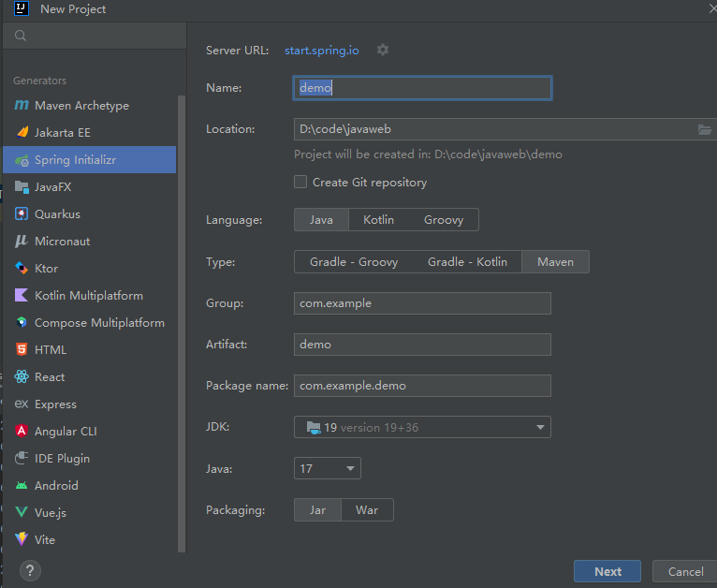The image size is (717, 588).
Task: Select Kotlin Multiplatform generator
Action: (x=90, y=295)
